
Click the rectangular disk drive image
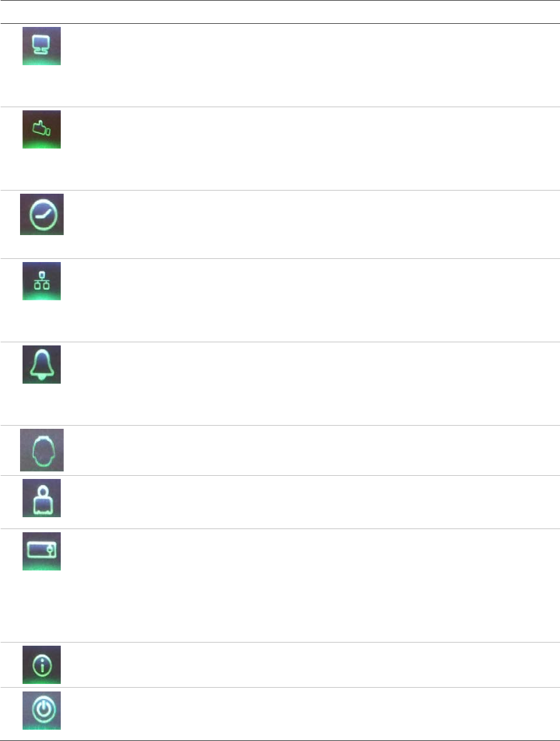(41, 551)
